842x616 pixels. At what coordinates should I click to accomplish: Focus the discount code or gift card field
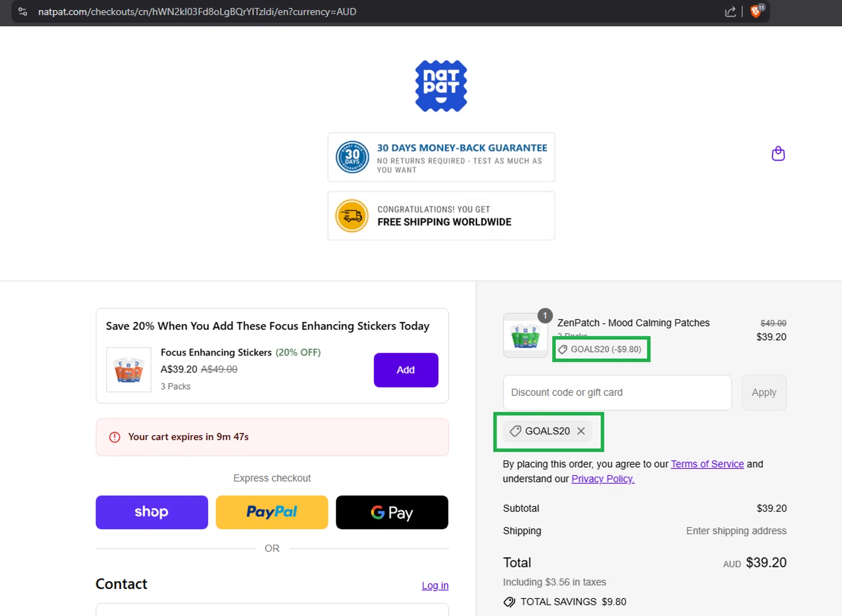point(617,393)
